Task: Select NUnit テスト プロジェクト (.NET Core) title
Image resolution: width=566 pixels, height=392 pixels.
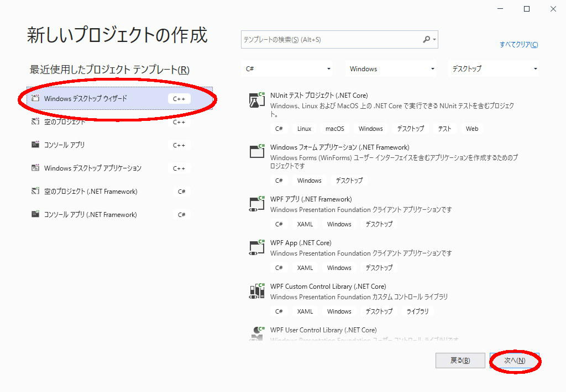Action: [x=319, y=95]
